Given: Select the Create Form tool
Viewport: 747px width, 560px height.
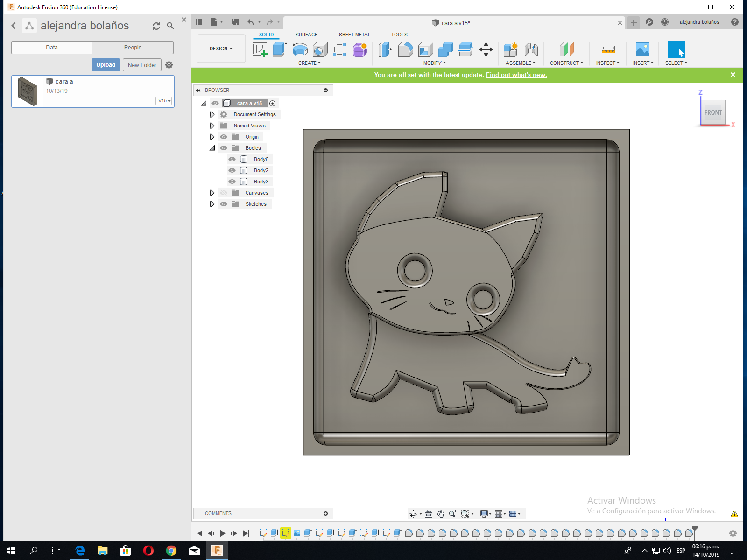Looking at the screenshot, I should click(360, 49).
